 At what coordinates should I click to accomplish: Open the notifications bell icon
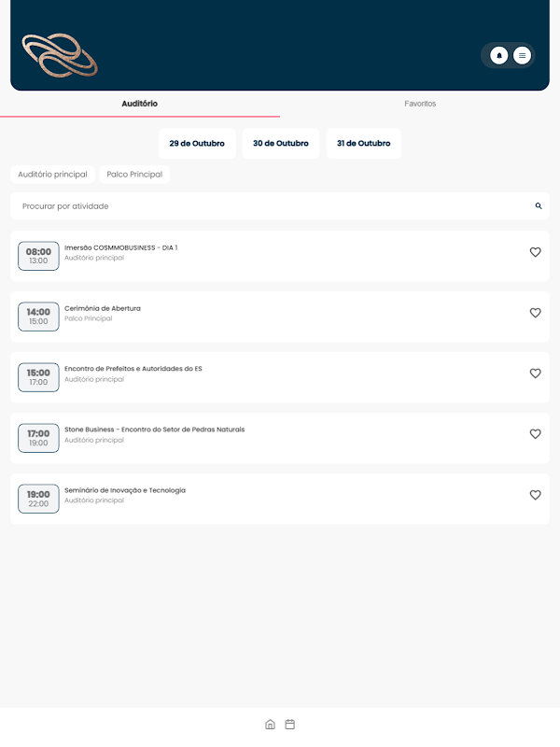click(x=499, y=55)
